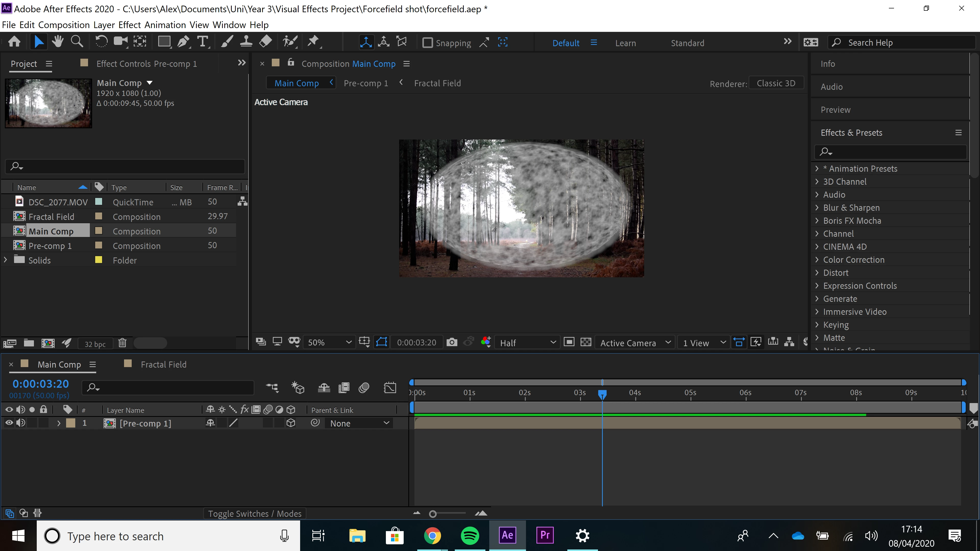Select the Type tool
The image size is (980, 551).
pyautogui.click(x=203, y=41)
